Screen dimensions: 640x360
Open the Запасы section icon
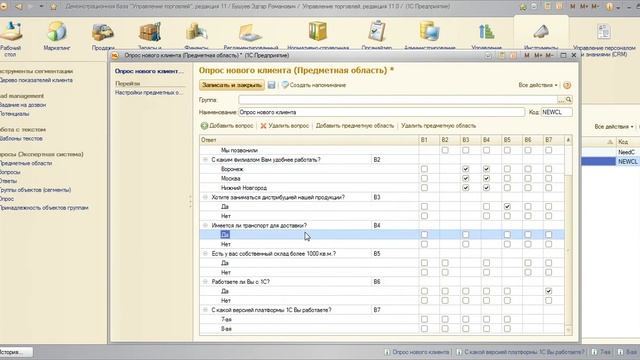click(x=150, y=32)
